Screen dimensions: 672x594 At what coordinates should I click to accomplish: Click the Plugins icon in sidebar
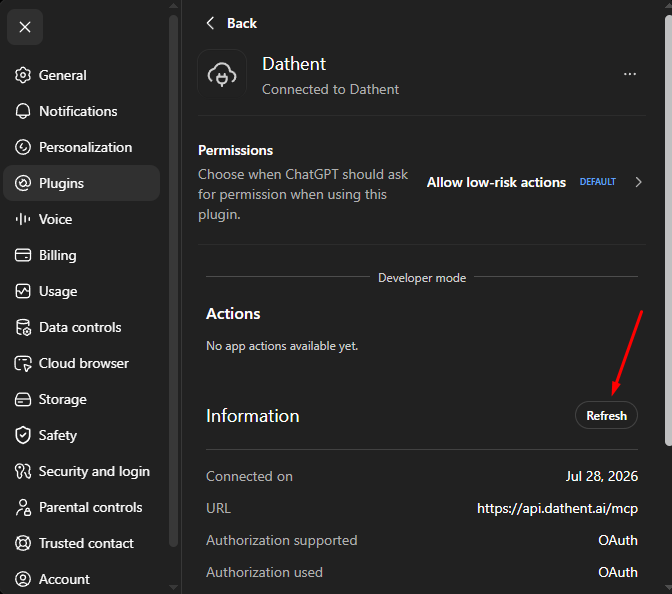coord(23,183)
